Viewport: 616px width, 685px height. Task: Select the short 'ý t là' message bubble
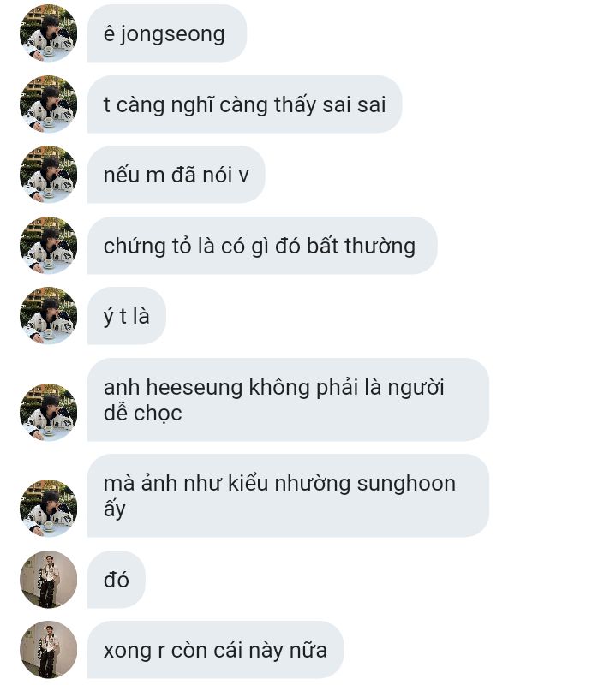[x=126, y=315]
